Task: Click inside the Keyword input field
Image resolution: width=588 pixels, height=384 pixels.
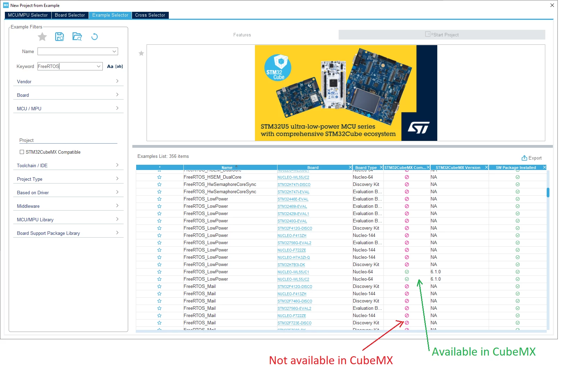Action: click(66, 66)
